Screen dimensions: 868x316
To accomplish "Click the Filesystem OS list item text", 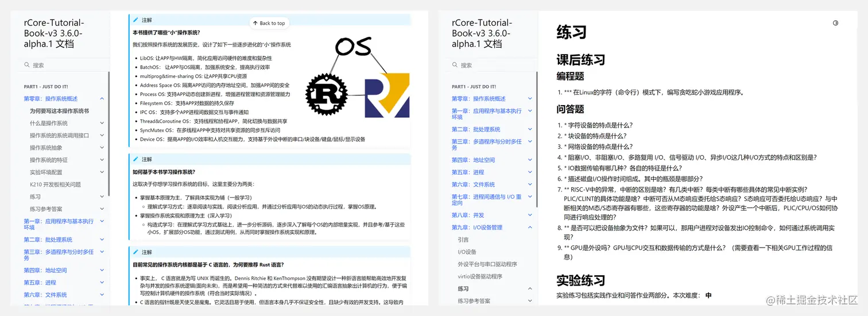I will (x=186, y=103).
